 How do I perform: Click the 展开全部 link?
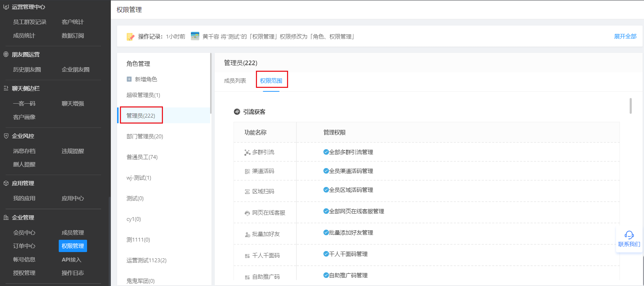[x=625, y=36]
